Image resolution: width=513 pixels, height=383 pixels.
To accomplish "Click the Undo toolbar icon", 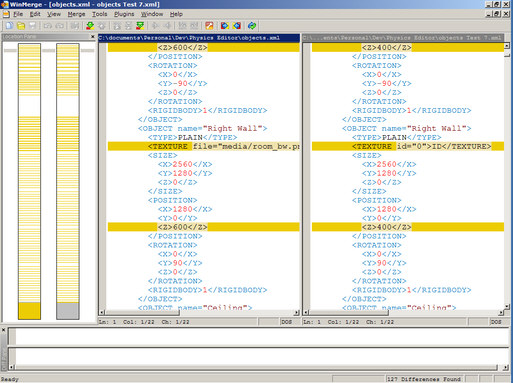I will [x=48, y=26].
